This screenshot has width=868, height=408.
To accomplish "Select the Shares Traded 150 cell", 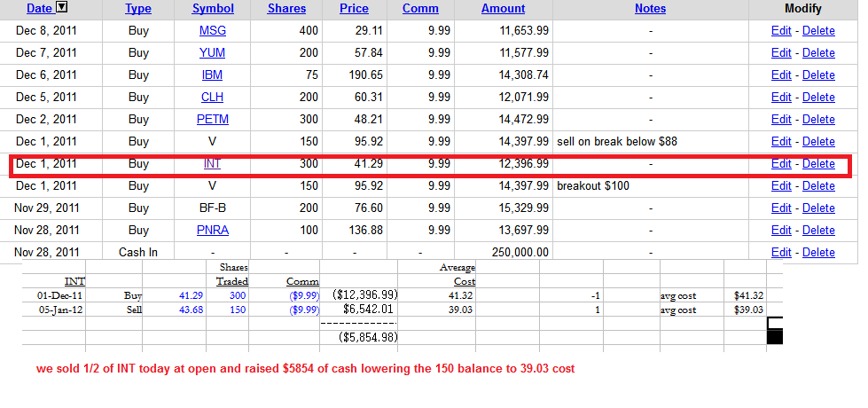I will [x=238, y=310].
